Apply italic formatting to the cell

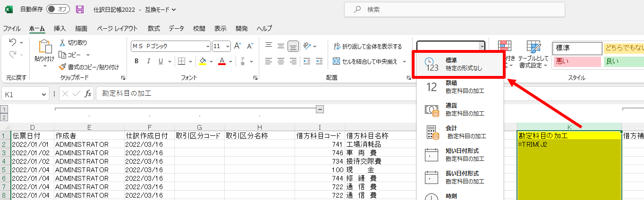click(149, 61)
